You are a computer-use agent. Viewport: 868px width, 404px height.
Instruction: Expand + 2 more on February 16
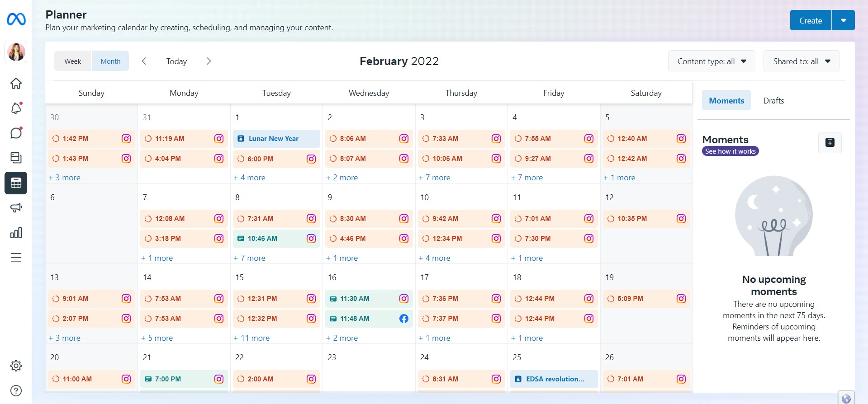[x=342, y=338]
